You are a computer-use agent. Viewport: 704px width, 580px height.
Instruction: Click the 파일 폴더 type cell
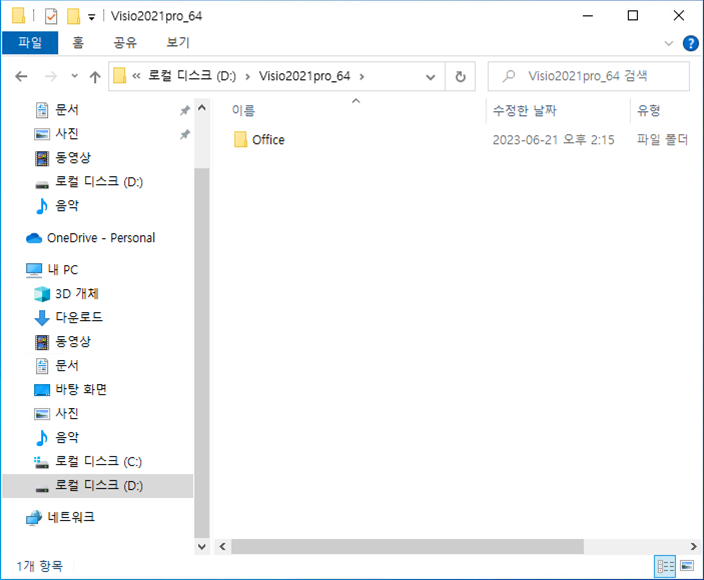click(x=662, y=140)
